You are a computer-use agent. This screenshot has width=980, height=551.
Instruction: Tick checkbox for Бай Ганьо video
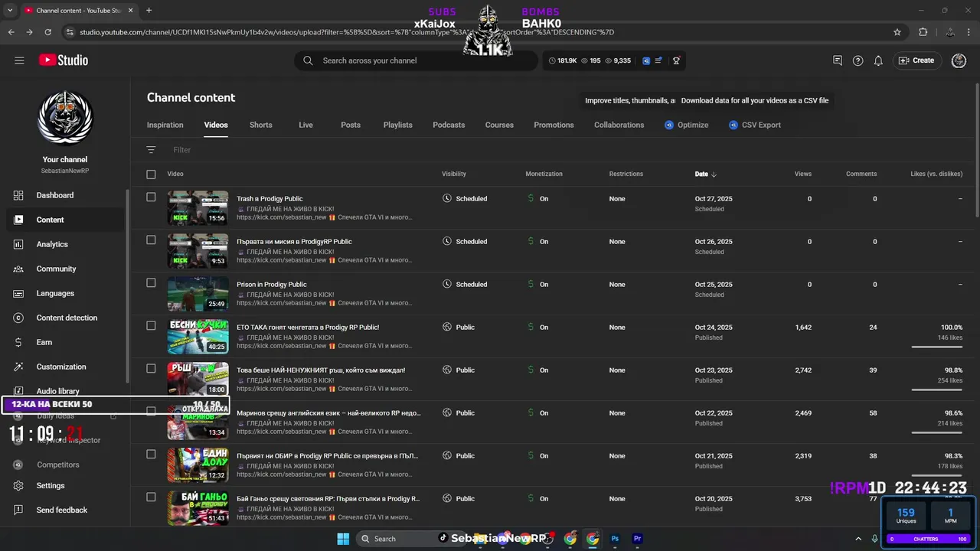pos(151,497)
